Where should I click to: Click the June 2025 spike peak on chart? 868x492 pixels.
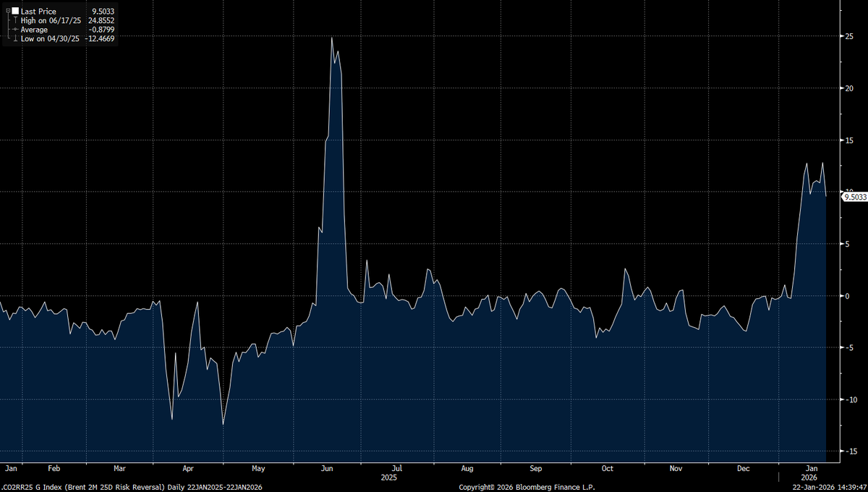point(332,38)
